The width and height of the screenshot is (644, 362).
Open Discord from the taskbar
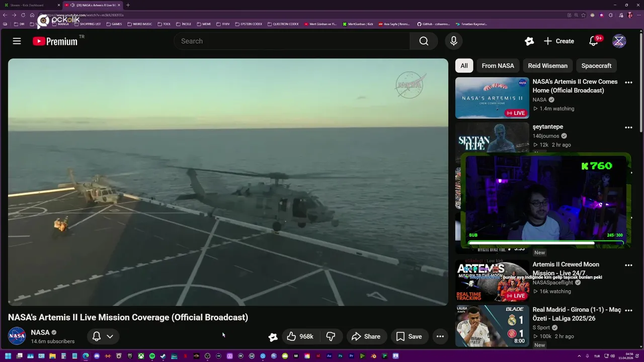point(97,356)
